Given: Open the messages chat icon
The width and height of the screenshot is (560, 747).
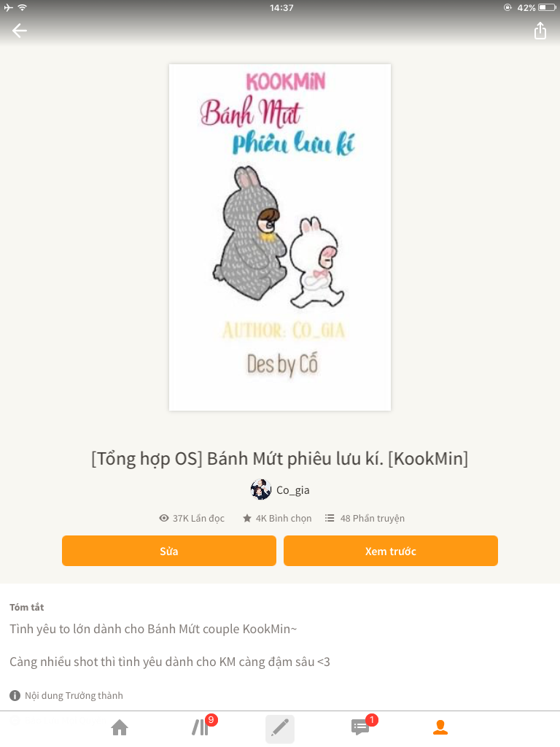Looking at the screenshot, I should pyautogui.click(x=359, y=728).
